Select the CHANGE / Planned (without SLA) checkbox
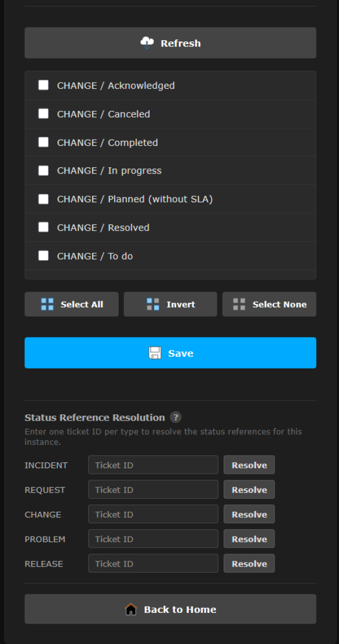The width and height of the screenshot is (339, 644). click(44, 199)
